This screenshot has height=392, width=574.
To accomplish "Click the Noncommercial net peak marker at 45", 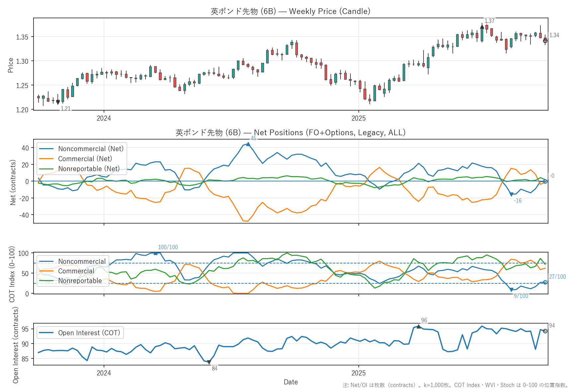I will 248,144.
